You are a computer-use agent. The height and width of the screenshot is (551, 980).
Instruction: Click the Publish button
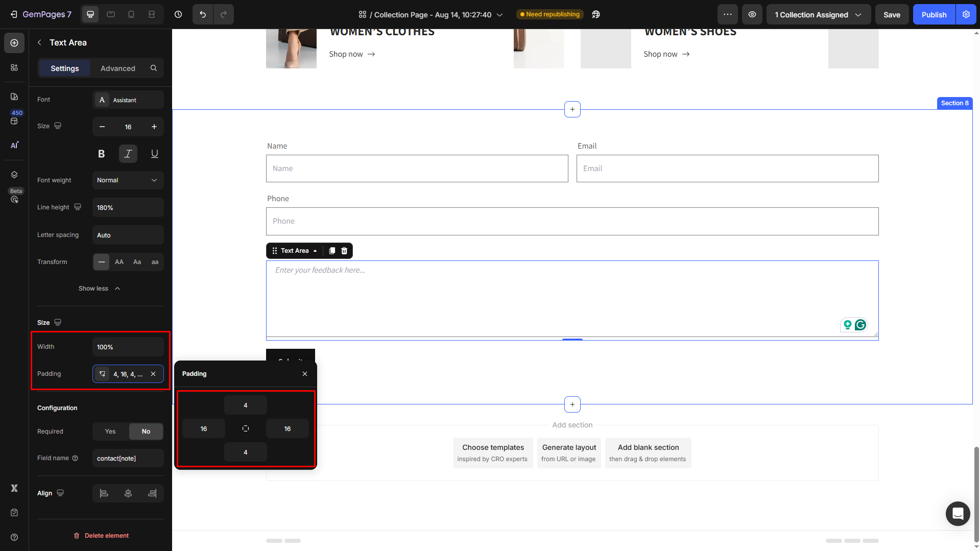pos(934,14)
